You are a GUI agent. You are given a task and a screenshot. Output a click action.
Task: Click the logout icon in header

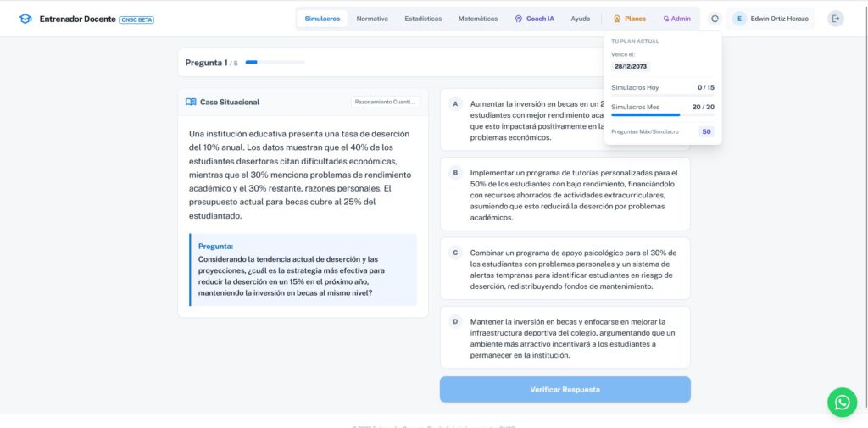(x=836, y=19)
